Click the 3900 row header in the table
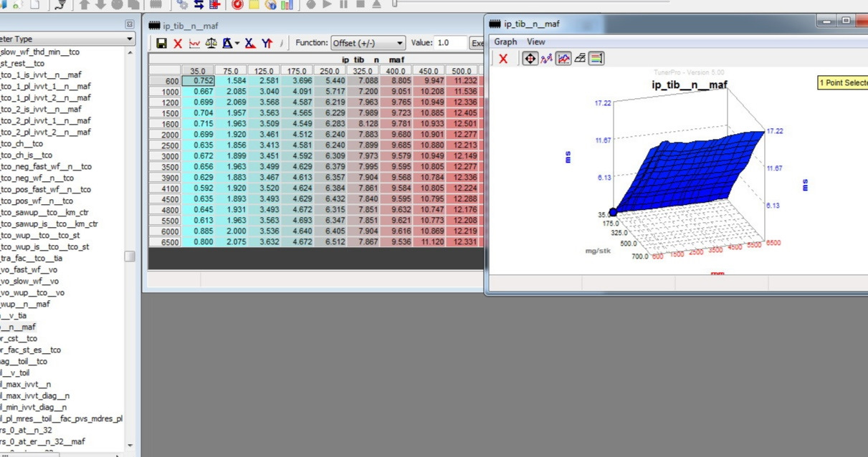868x457 pixels. (165, 178)
